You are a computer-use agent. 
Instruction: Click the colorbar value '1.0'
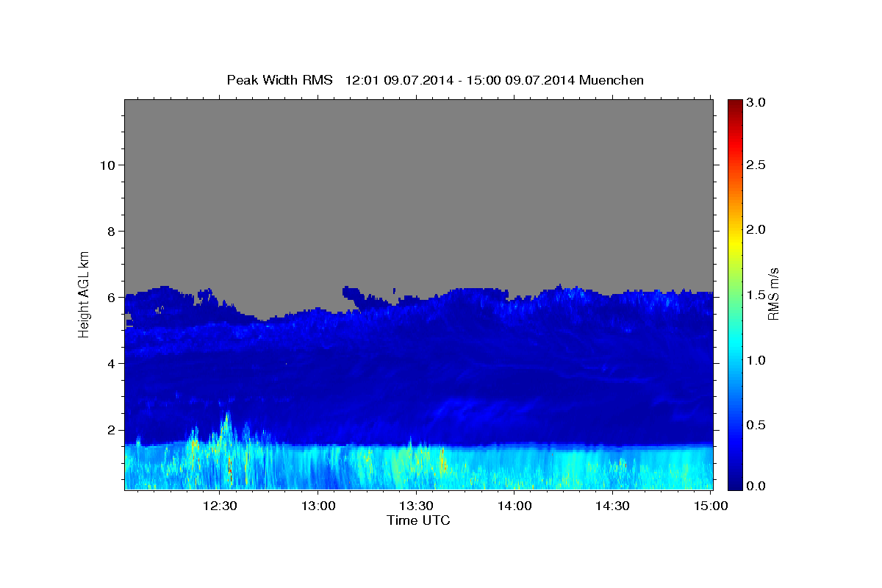pyautogui.click(x=756, y=360)
